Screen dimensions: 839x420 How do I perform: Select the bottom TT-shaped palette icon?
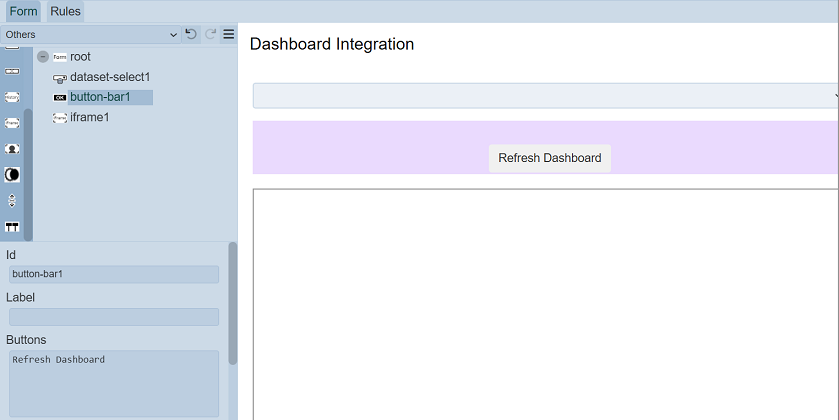coord(12,227)
